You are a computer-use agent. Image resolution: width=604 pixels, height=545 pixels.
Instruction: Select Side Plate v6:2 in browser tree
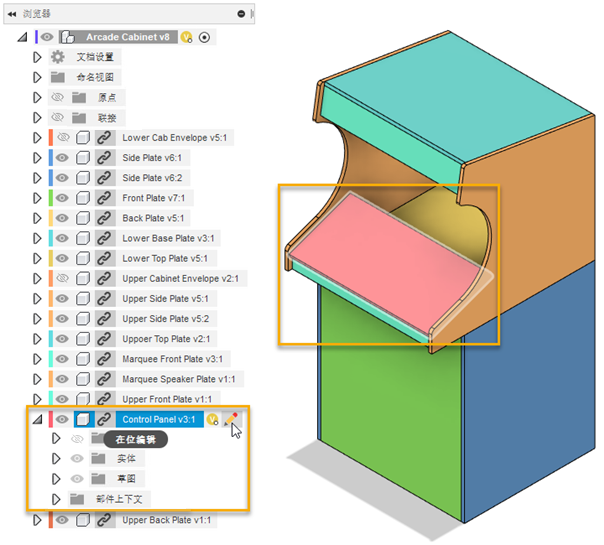point(152,178)
